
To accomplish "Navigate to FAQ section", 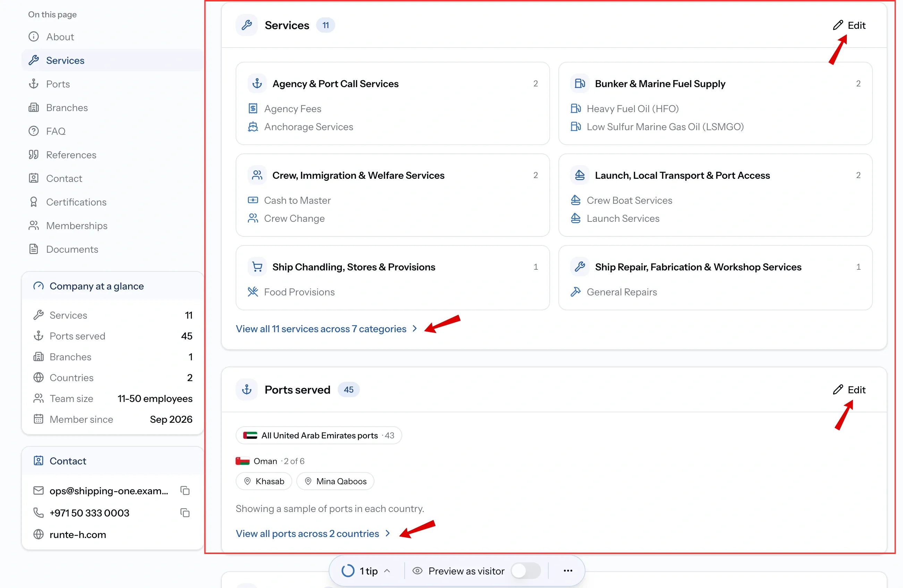I will 112,131.
